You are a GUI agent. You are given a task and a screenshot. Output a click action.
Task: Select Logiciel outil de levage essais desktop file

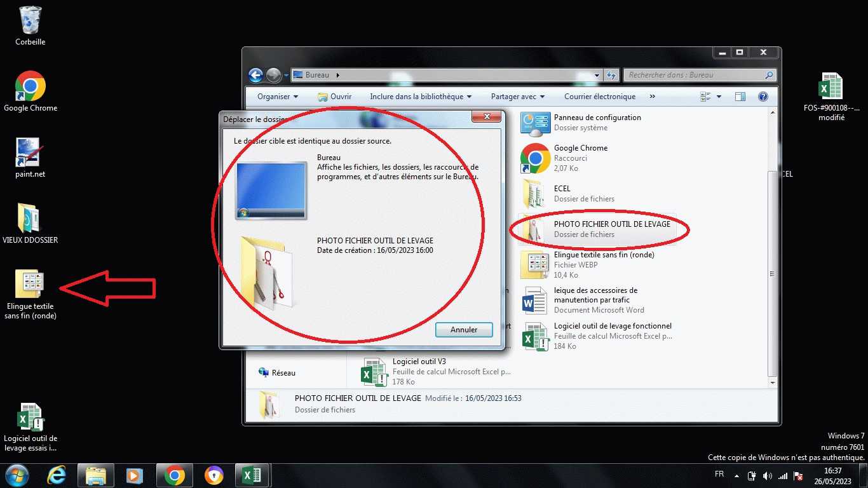[31, 427]
